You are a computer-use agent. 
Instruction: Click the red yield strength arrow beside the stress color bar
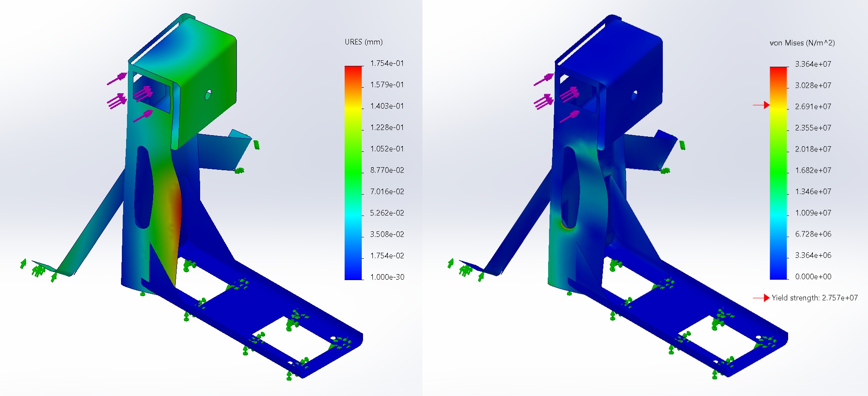[761, 105]
